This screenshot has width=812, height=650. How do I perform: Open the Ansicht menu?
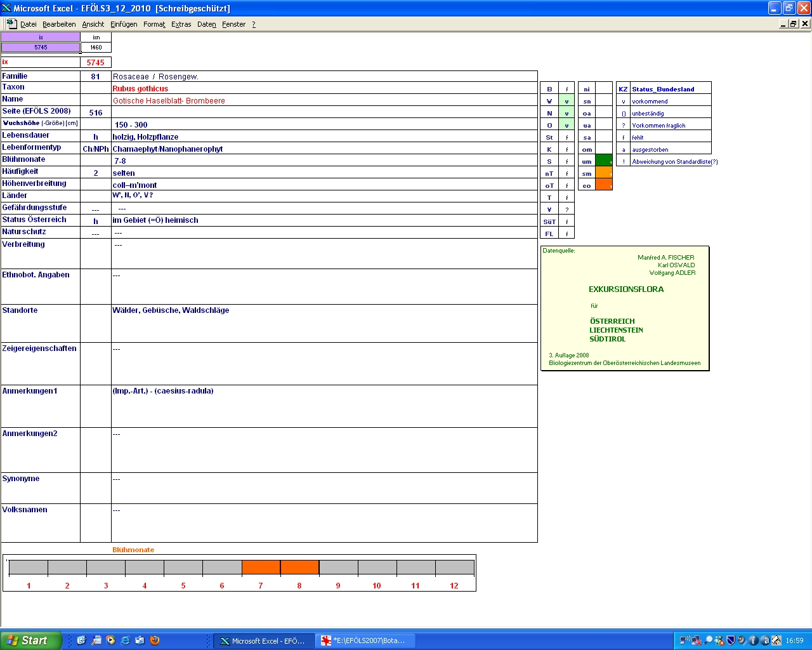coord(93,24)
